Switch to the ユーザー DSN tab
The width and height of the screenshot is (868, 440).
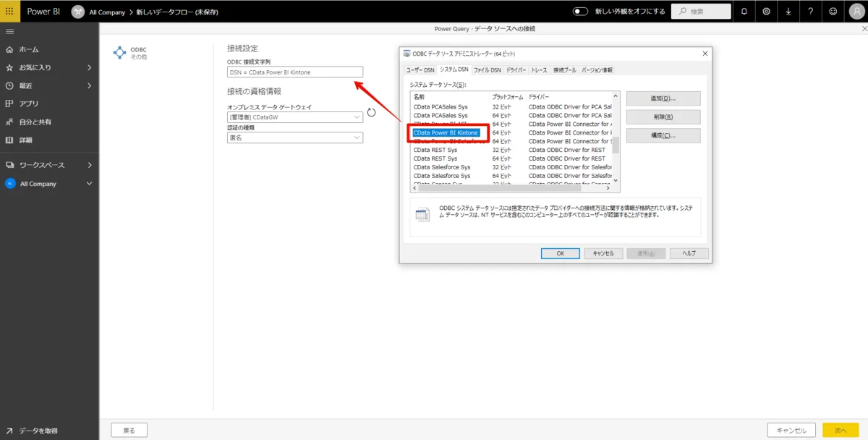pyautogui.click(x=420, y=69)
